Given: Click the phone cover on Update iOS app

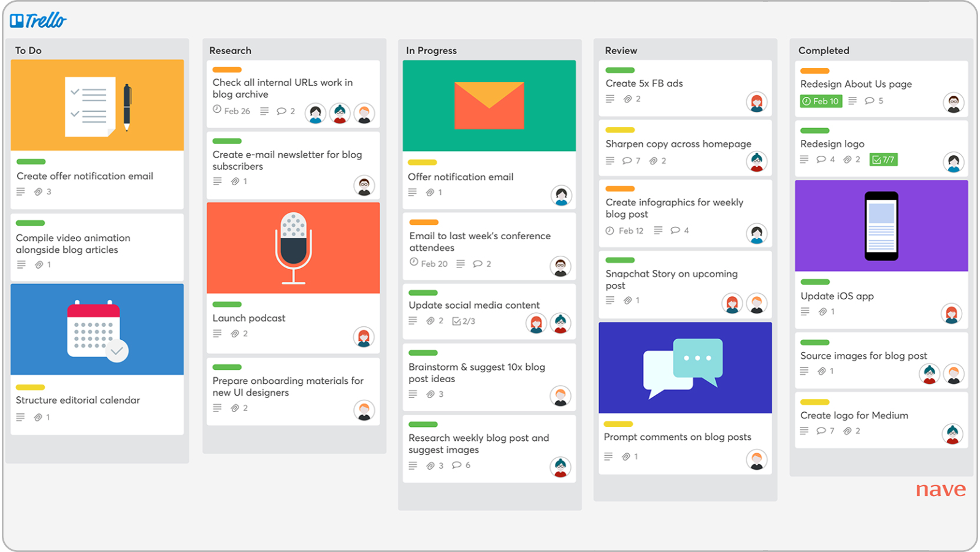Looking at the screenshot, I should coord(881,226).
